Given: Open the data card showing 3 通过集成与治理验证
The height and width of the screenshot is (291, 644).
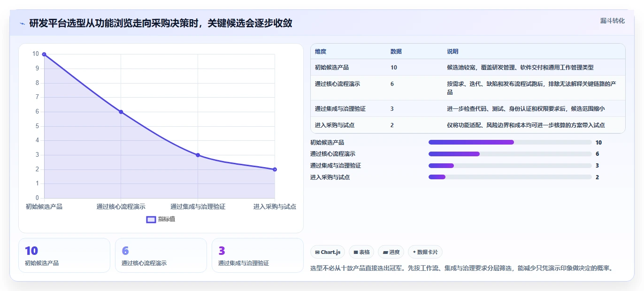Looking at the screenshot, I should click(258, 255).
